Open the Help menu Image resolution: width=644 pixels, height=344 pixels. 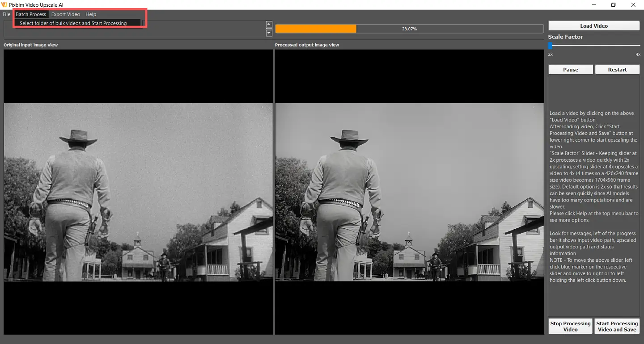(90, 14)
